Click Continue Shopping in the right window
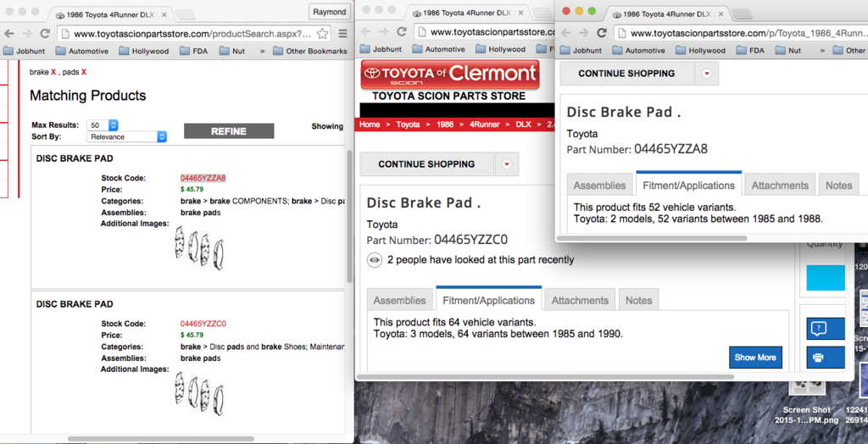The width and height of the screenshot is (868, 444). coord(626,73)
